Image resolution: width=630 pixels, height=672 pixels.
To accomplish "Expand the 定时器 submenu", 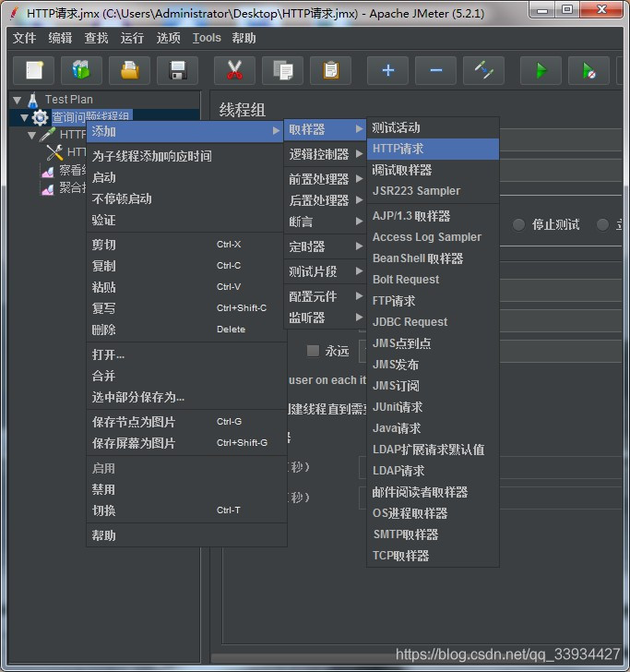I will 325,246.
